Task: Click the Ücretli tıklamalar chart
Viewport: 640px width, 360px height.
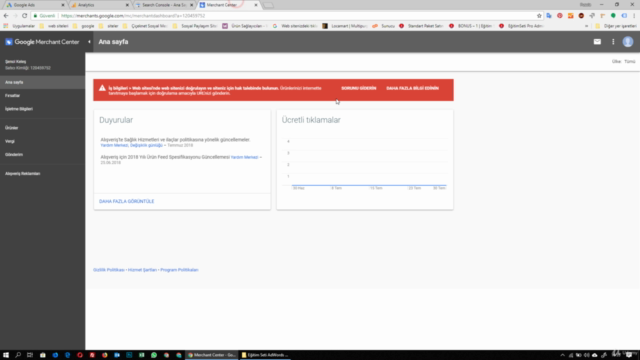Action: click(x=365, y=164)
